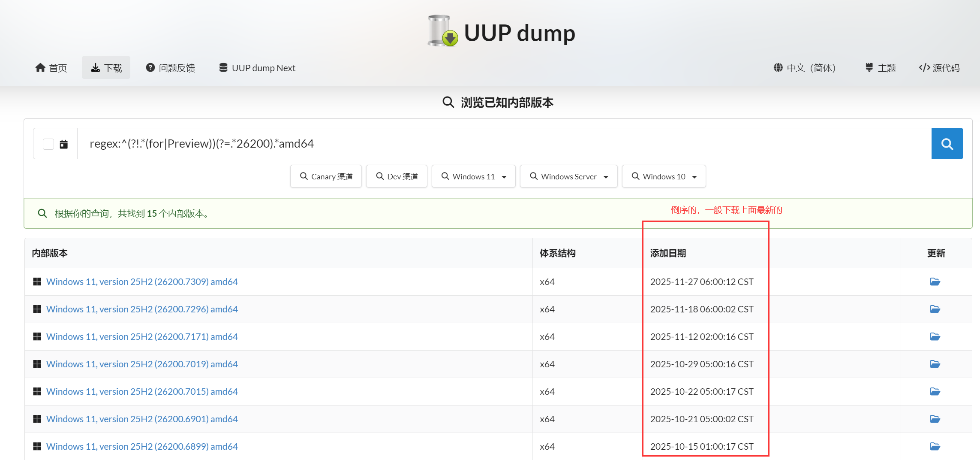Open update folder for build 26200.6901

(x=935, y=419)
